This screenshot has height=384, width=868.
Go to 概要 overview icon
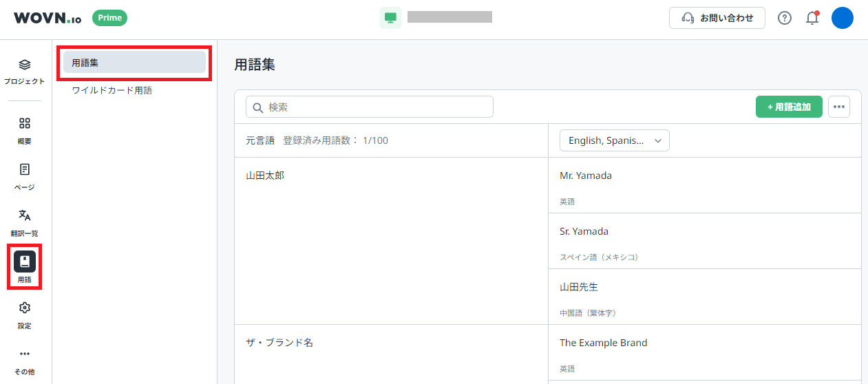[x=25, y=125]
